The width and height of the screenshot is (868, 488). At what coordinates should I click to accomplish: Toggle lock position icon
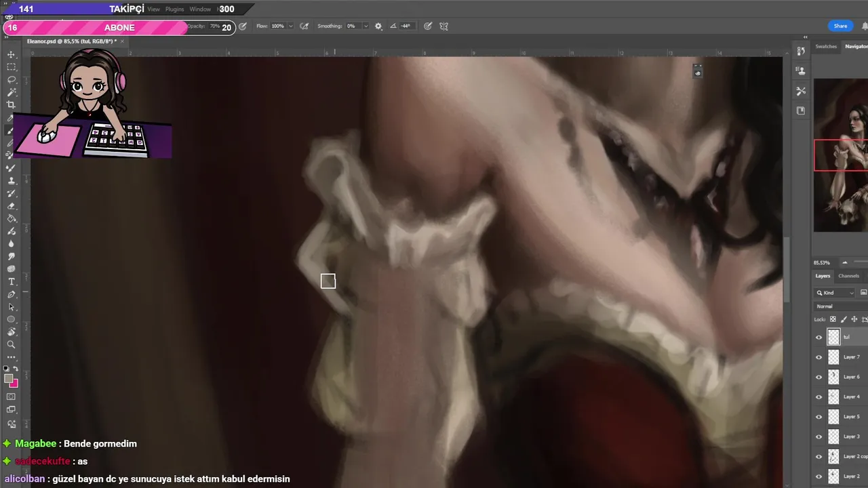[854, 319]
